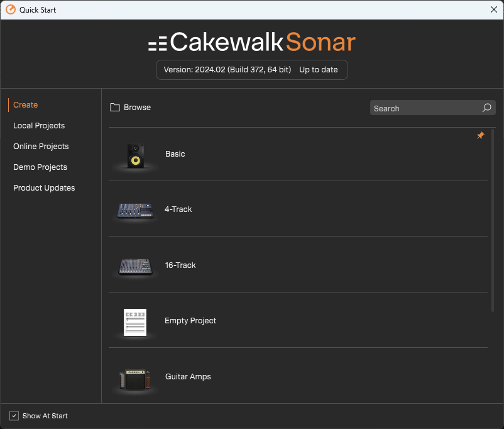Click the 16-Track mixer icon
This screenshot has width=504, height=429.
click(x=135, y=267)
